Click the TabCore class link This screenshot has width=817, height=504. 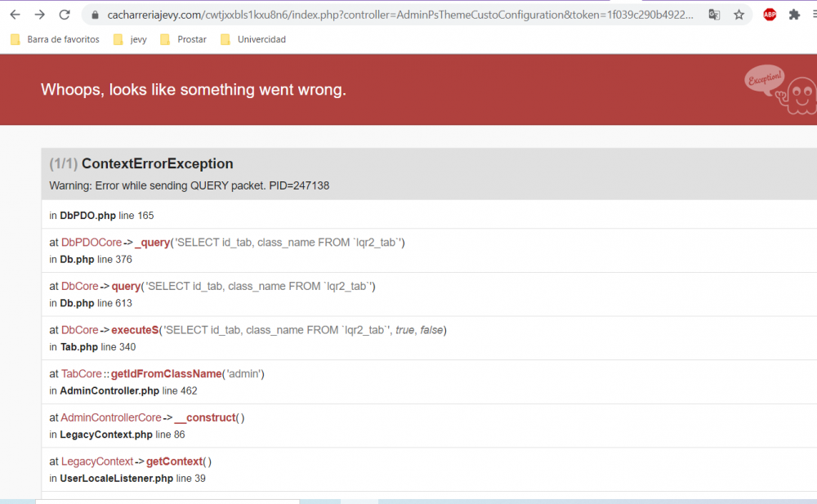[x=81, y=373]
